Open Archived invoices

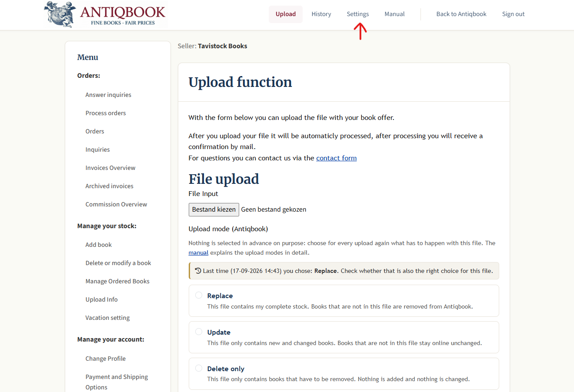110,186
